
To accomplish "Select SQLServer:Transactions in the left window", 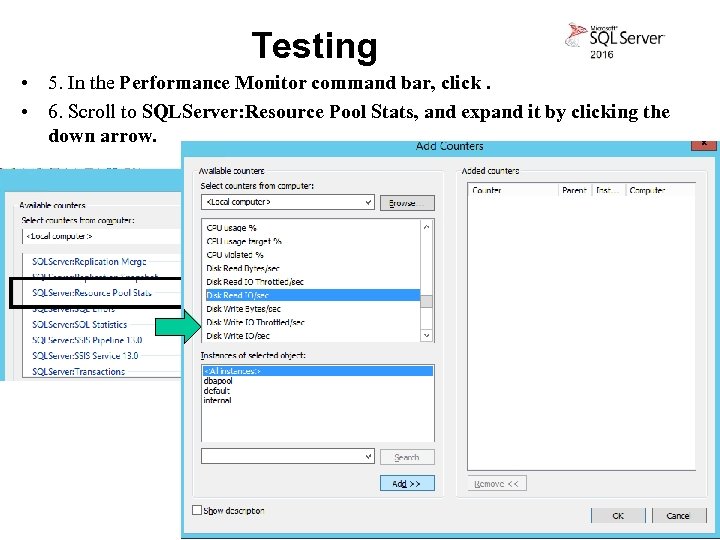I will [79, 371].
